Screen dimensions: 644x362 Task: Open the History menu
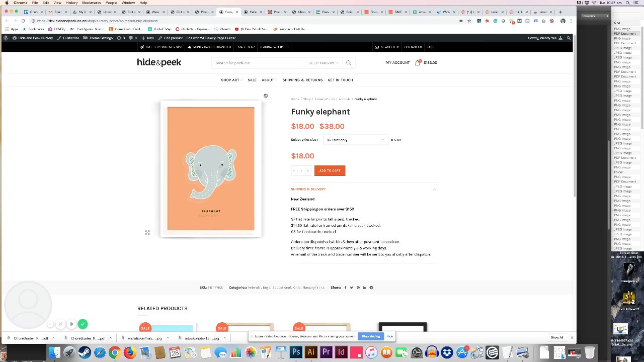click(71, 3)
